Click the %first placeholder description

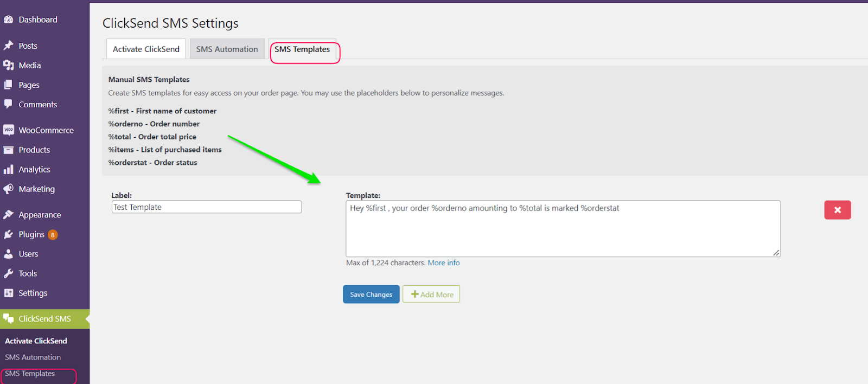[162, 111]
